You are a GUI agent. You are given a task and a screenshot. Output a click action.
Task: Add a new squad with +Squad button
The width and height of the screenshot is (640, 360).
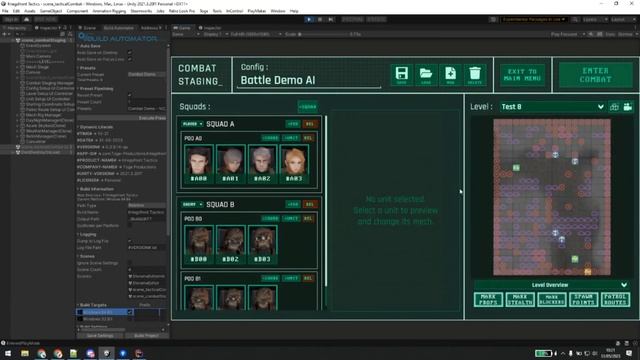308,107
